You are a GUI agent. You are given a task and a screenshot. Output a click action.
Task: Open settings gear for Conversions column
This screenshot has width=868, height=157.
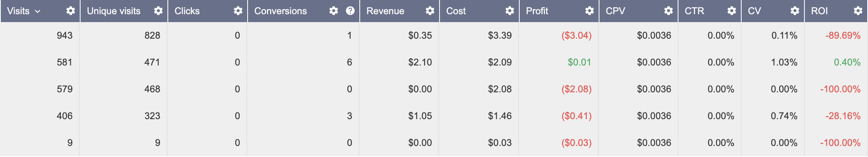click(334, 11)
